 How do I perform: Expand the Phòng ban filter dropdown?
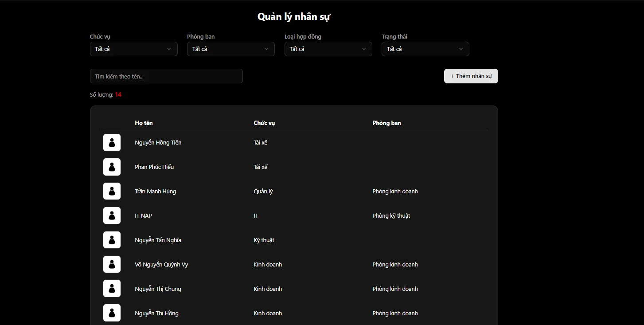[230, 49]
